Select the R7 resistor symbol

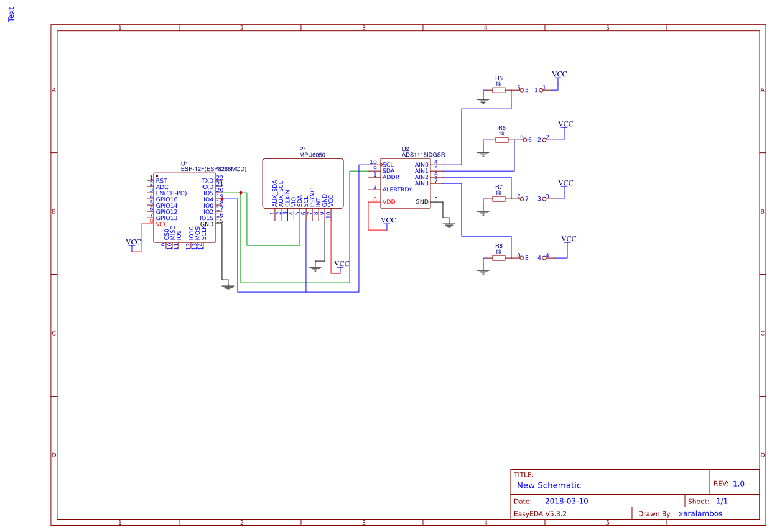[499, 199]
